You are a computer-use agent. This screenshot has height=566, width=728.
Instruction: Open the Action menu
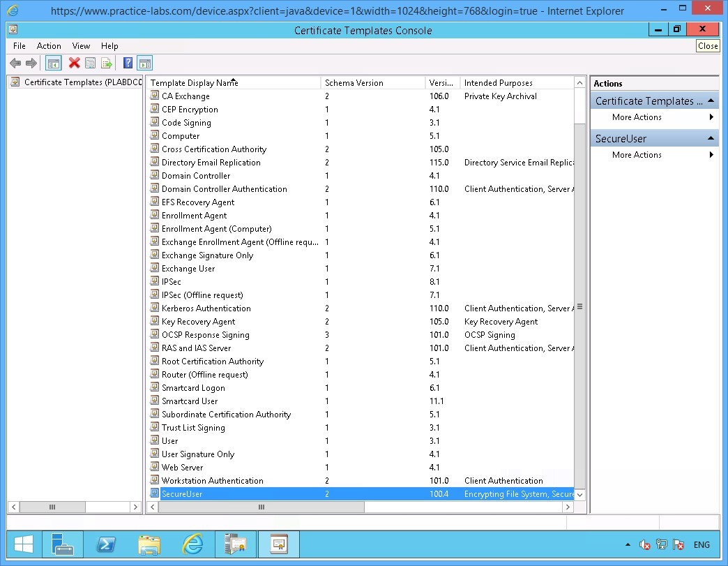coord(48,46)
